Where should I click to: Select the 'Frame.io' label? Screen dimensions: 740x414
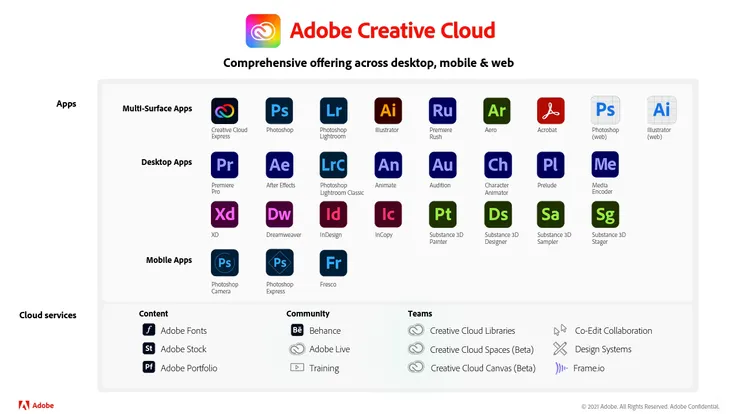pos(589,368)
